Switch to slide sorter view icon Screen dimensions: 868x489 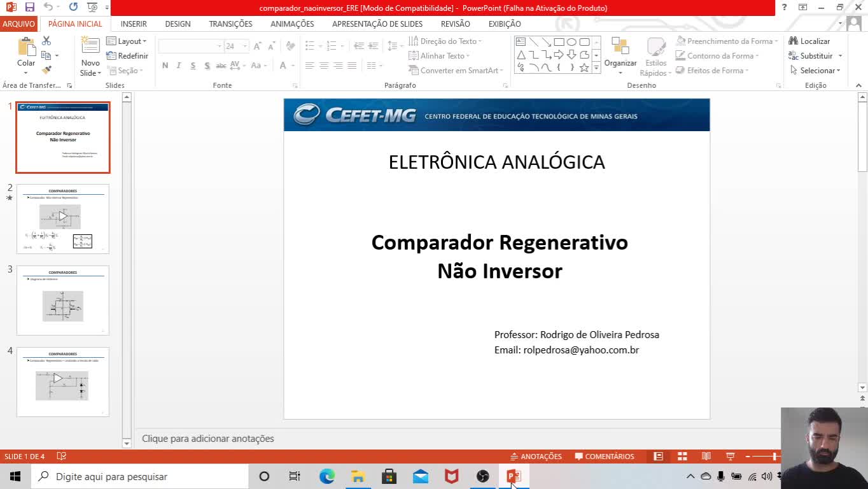682,457
